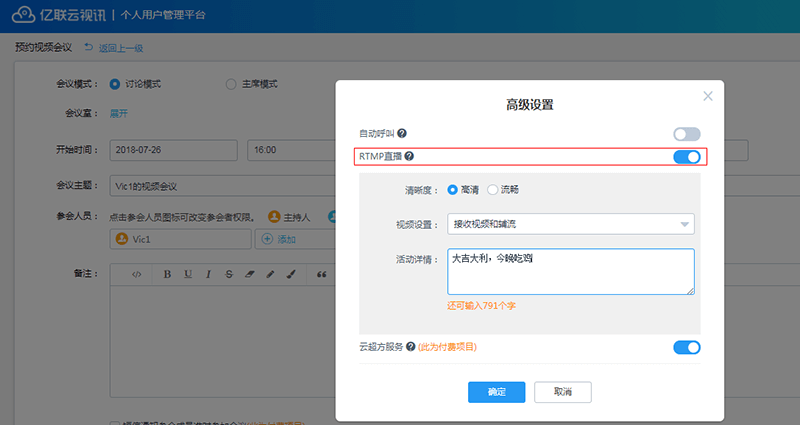
Task: Click the Vic1 participant name
Action: pyautogui.click(x=141, y=239)
